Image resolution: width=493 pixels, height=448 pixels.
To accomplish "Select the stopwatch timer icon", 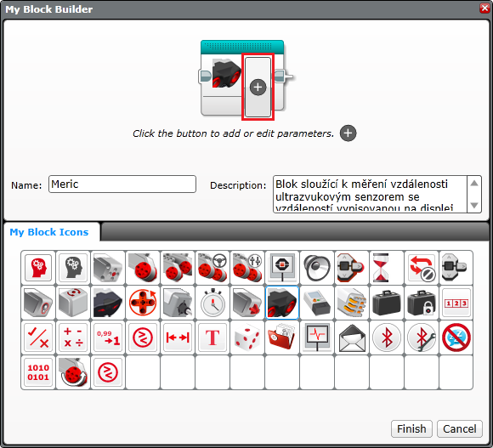I will (212, 303).
